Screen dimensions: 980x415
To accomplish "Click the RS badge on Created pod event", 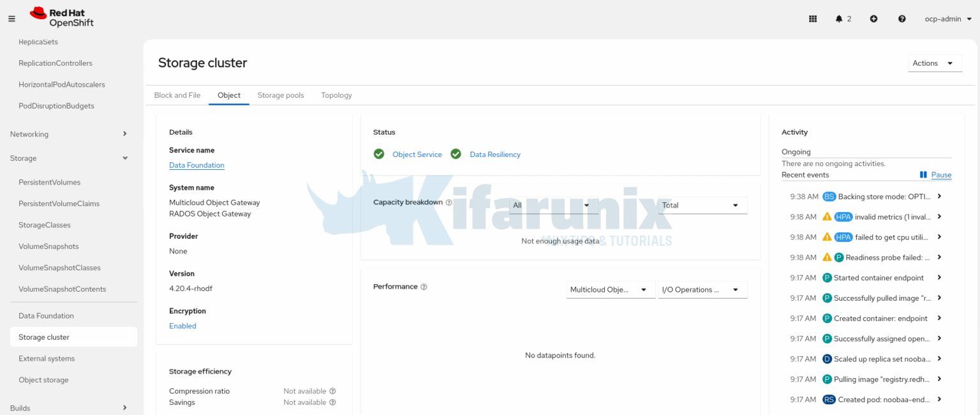I will [829, 400].
